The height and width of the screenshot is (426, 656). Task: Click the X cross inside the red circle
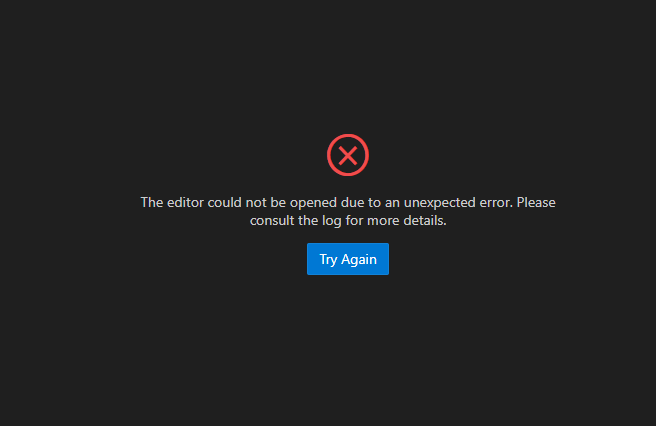[x=348, y=155]
